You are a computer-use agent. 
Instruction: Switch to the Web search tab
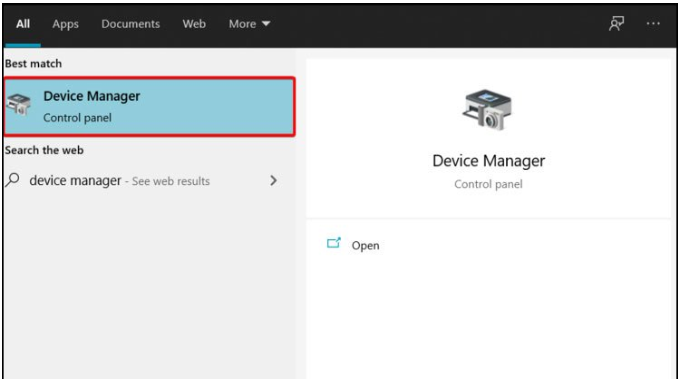coord(194,24)
